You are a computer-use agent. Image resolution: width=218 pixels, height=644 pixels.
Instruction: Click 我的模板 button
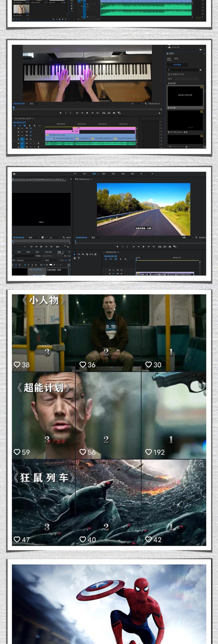(177, 65)
